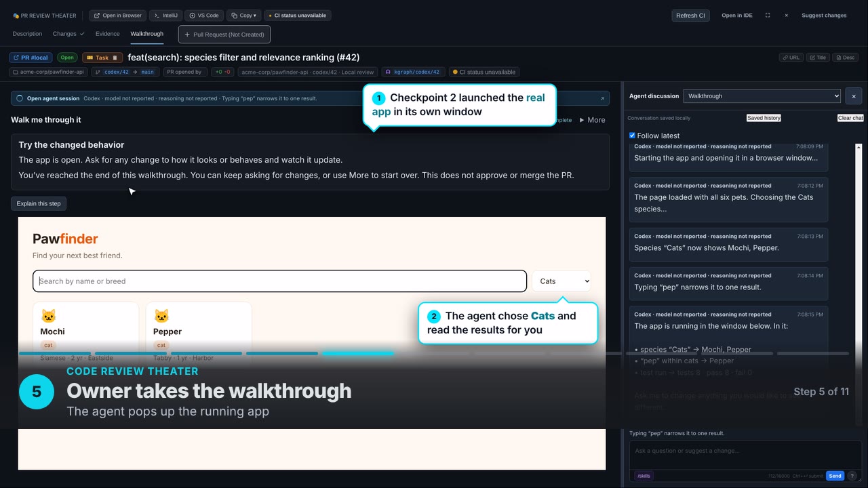The height and width of the screenshot is (488, 868).
Task: Open the Cats species dropdown
Action: 561,281
